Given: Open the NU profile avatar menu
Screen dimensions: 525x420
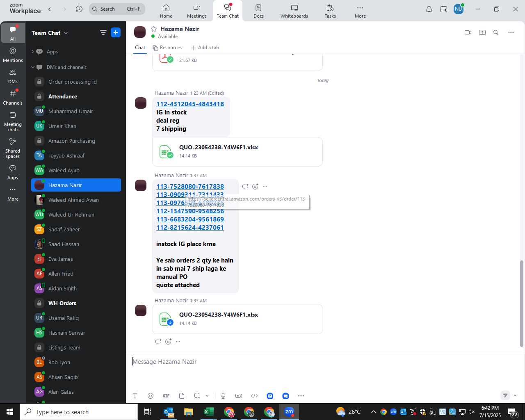Looking at the screenshot, I should coord(459,9).
